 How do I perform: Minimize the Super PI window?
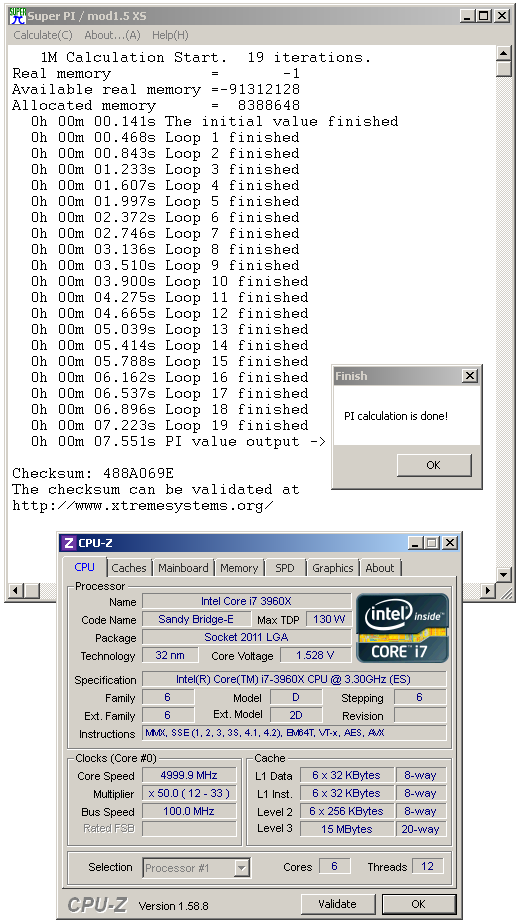point(467,16)
